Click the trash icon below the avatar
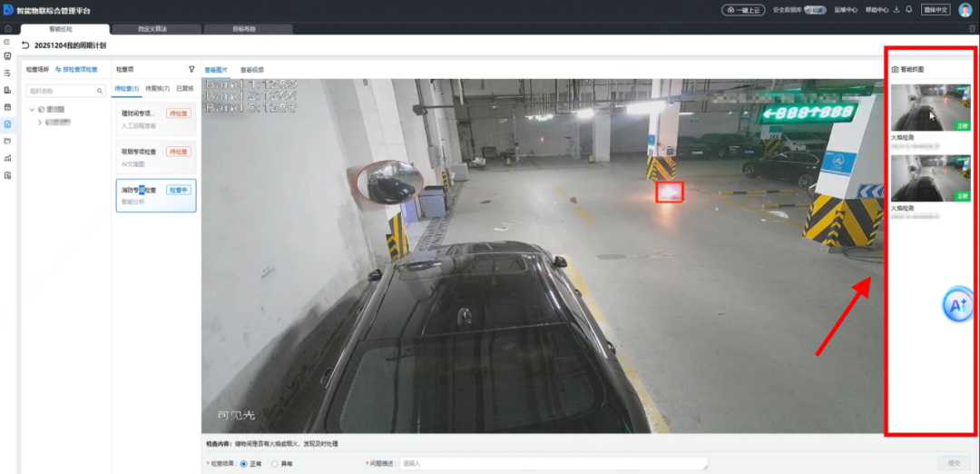This screenshot has height=474, width=980. [972, 29]
